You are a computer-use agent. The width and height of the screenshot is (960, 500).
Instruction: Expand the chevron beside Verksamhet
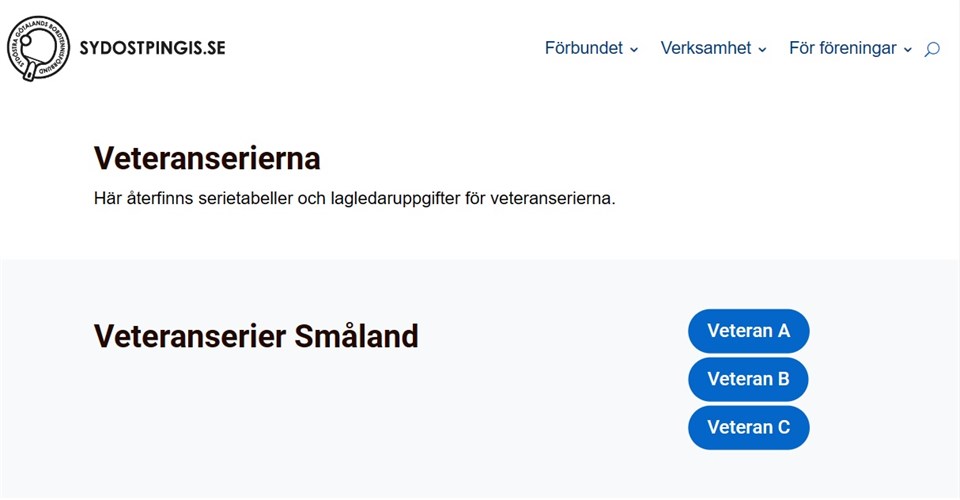click(x=762, y=50)
